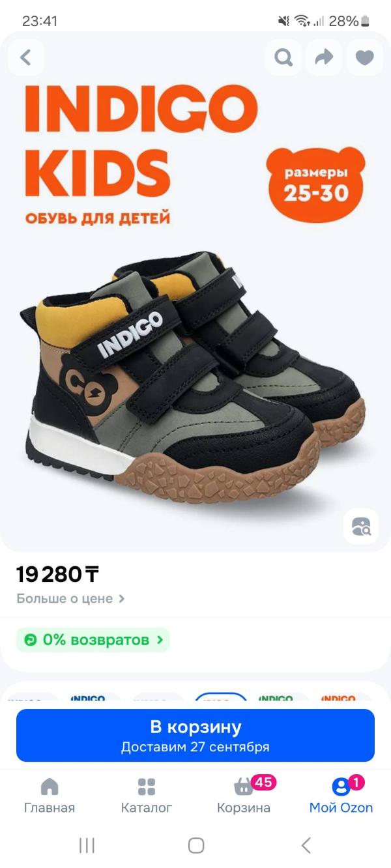Tap Android recent apps button

[87, 845]
